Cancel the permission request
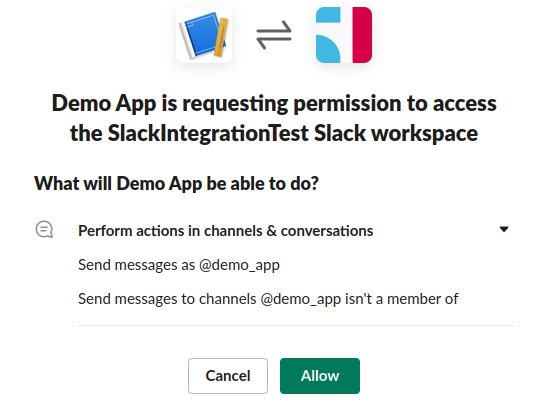The image size is (542, 412). 228,376
